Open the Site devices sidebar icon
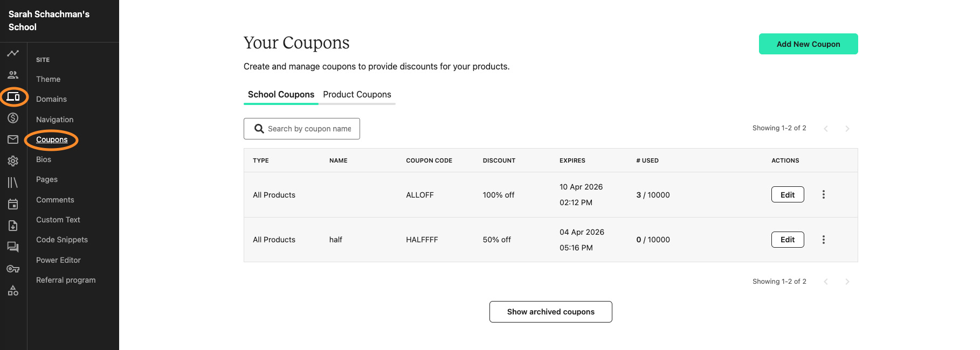The width and height of the screenshot is (980, 350). [x=13, y=97]
